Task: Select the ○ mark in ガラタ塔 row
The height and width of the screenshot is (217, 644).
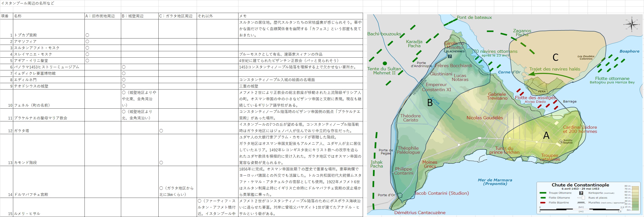Action: pyautogui.click(x=161, y=130)
